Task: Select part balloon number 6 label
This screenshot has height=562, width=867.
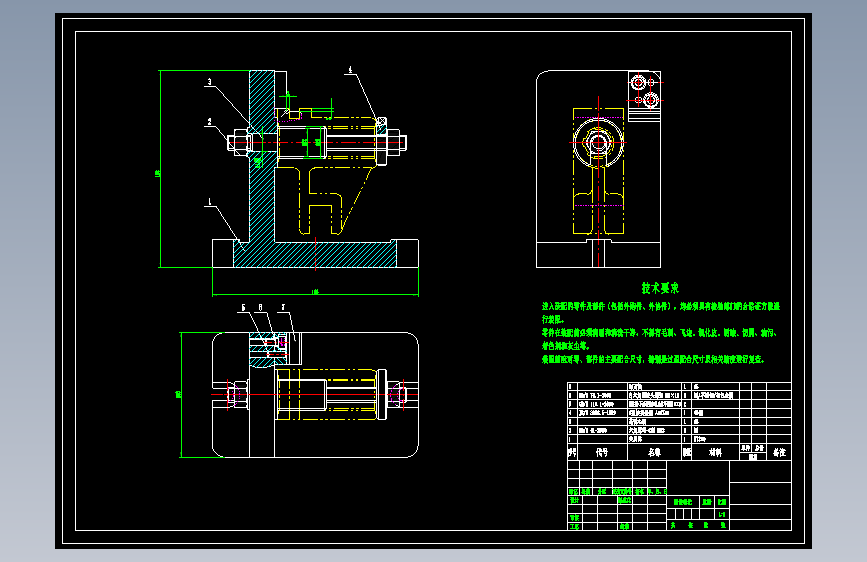Action: (x=260, y=308)
